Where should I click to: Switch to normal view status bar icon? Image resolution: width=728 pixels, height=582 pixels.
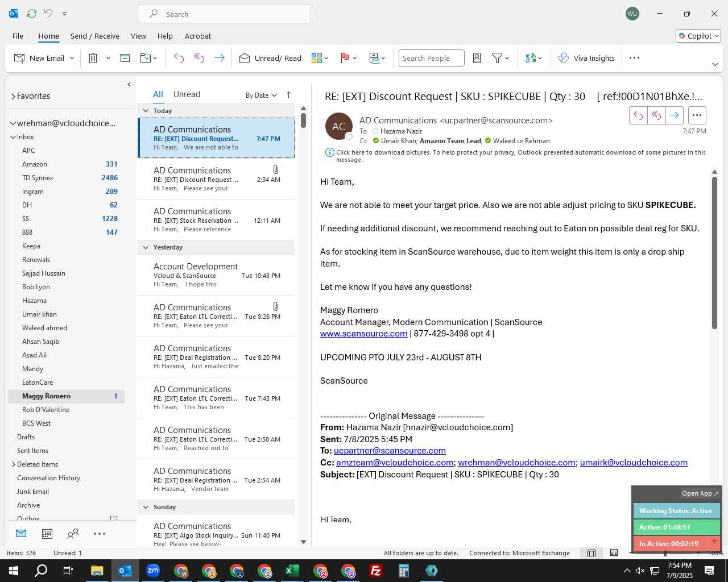tap(591, 553)
